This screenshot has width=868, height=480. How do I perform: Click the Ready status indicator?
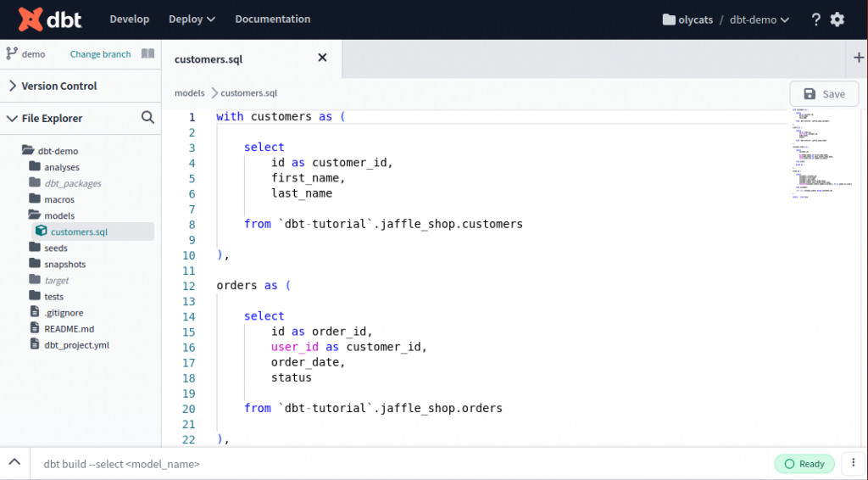[804, 464]
